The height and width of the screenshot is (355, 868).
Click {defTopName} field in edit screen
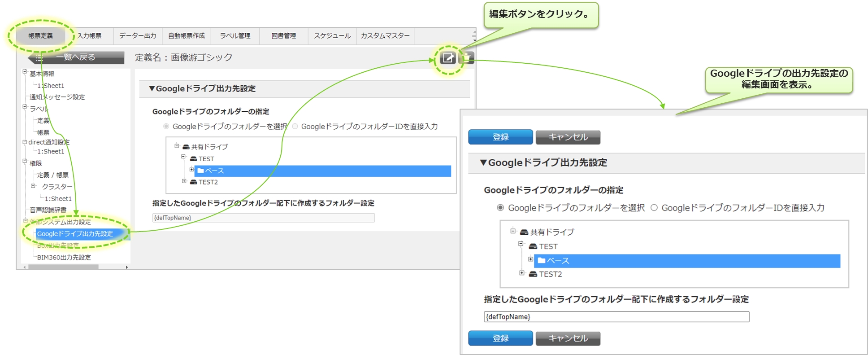616,317
